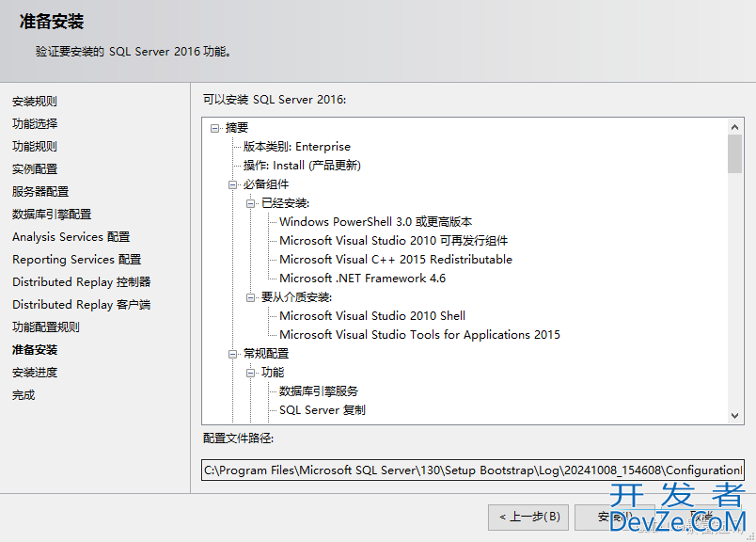Screen dimensions: 756x542
Task: Select the 完成 step
Action: [24, 395]
